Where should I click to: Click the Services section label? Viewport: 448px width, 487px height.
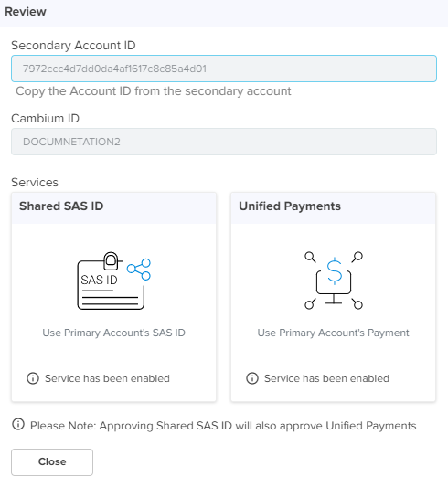pyautogui.click(x=35, y=183)
